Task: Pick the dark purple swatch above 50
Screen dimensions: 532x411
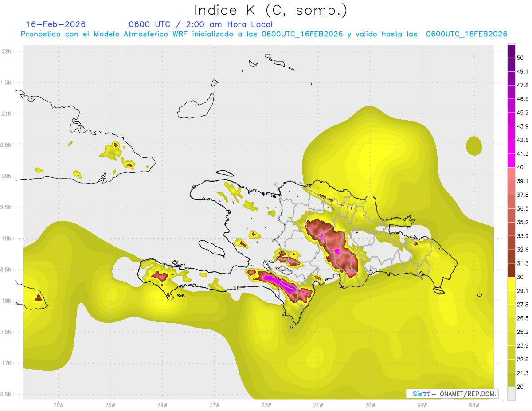Action: pyautogui.click(x=511, y=51)
